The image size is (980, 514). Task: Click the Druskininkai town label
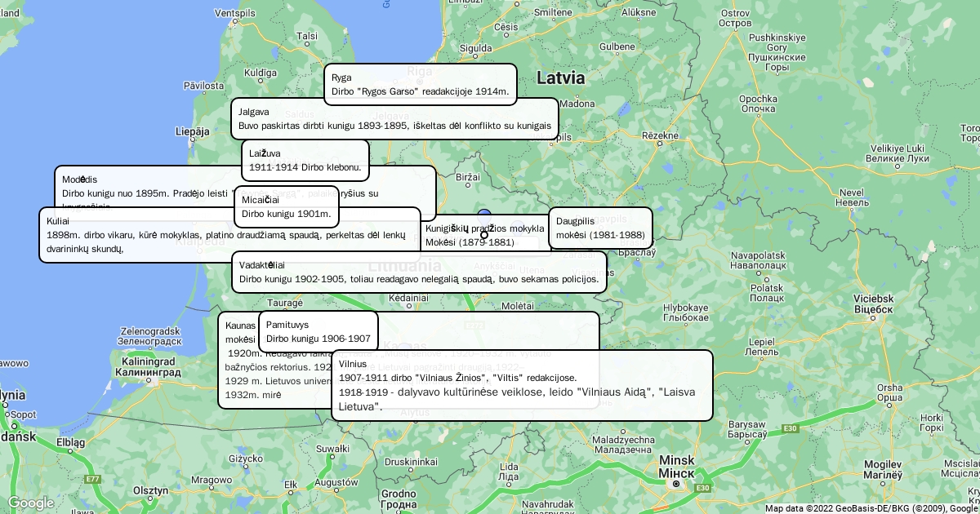pyautogui.click(x=412, y=461)
